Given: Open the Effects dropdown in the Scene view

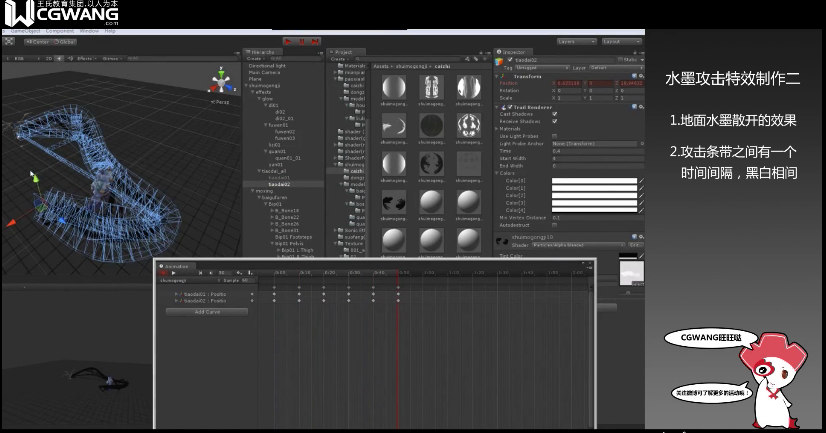Looking at the screenshot, I should point(86,58).
